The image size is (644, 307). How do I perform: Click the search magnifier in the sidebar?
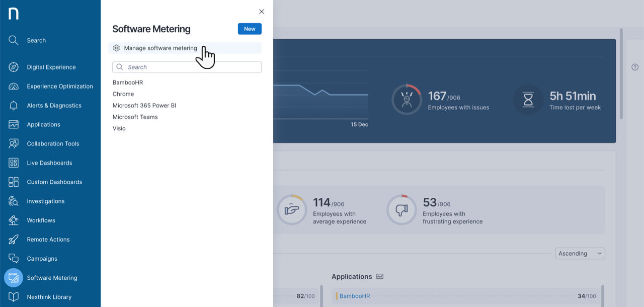[x=14, y=40]
